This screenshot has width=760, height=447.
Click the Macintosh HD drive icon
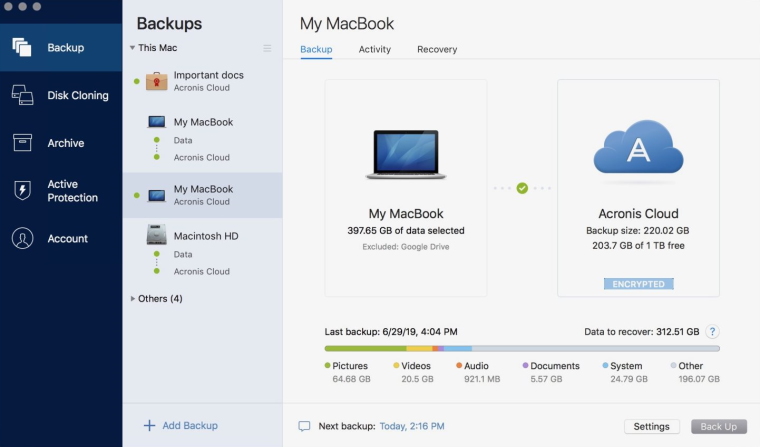click(x=157, y=235)
